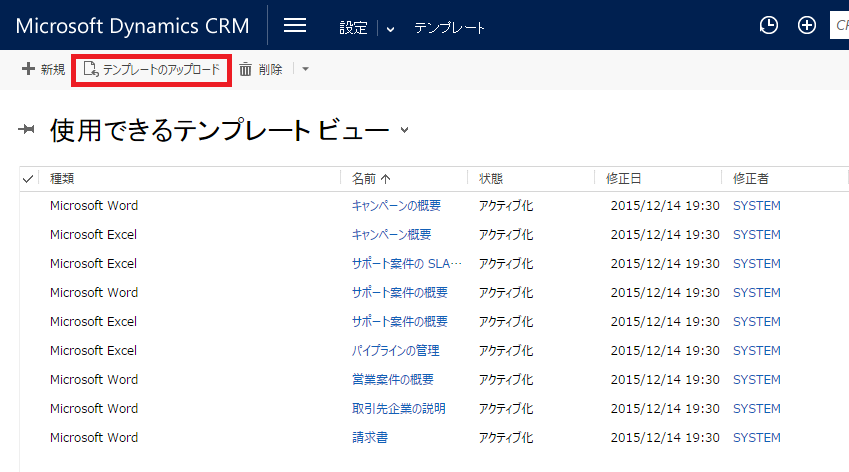Click the quick create plus circle icon
Image resolution: width=849 pixels, height=472 pixels.
click(807, 25)
